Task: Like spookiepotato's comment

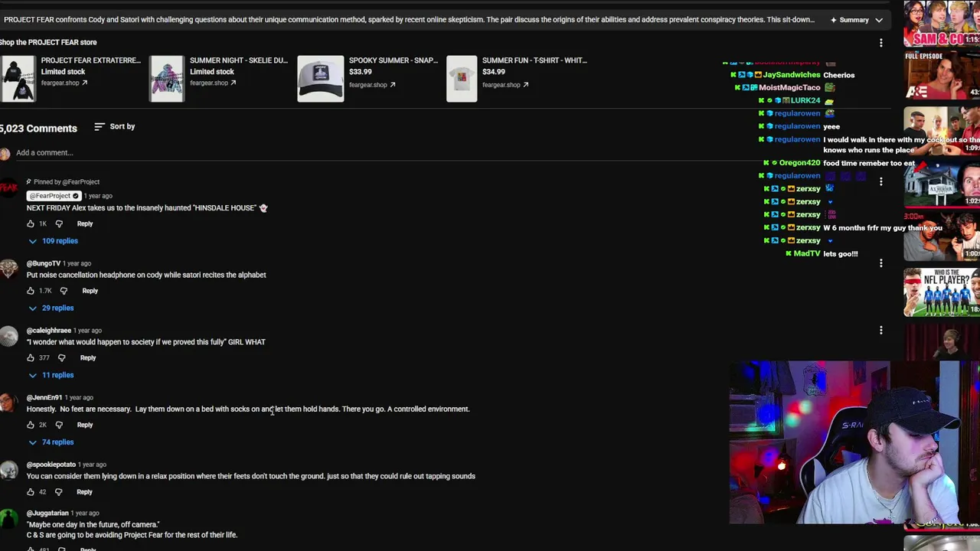Action: tap(31, 492)
